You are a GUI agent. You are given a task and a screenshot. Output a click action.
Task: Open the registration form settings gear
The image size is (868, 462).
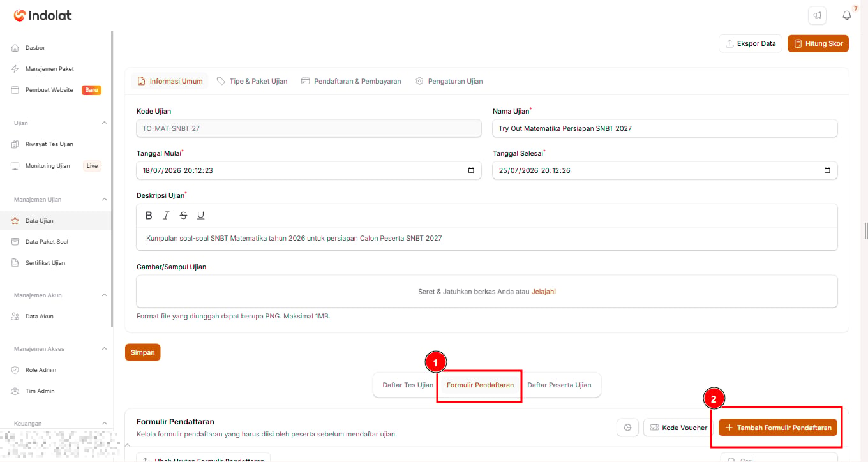coord(627,428)
